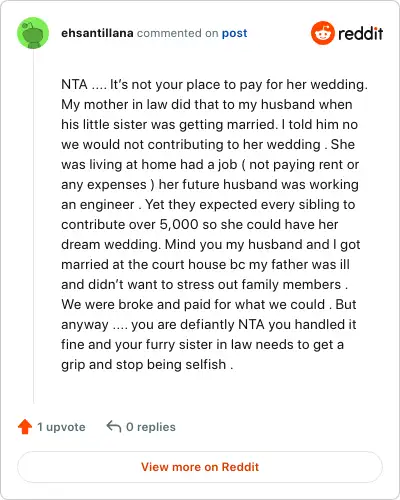This screenshot has height=500, width=400.
Task: Click the reply arrow icon
Action: tap(114, 426)
